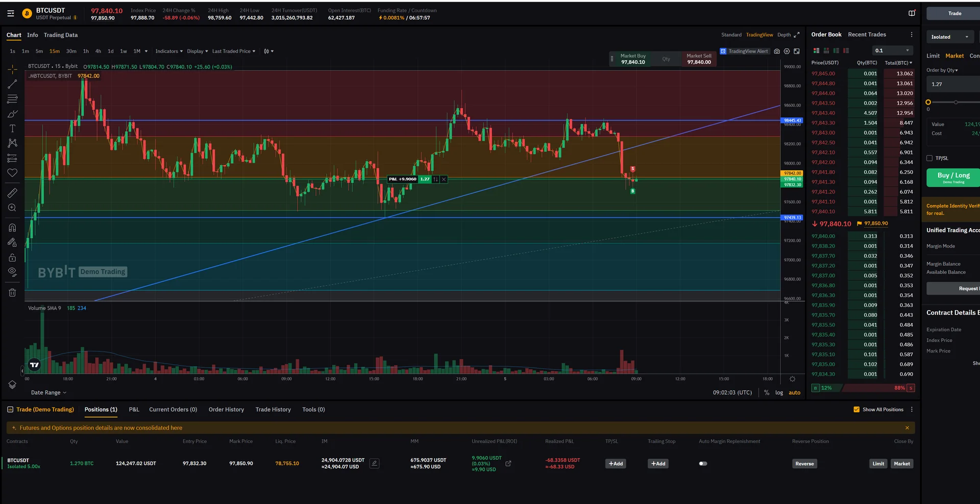Image resolution: width=980 pixels, height=504 pixels.
Task: Click the chart auto-scale gear icon
Action: (792, 379)
